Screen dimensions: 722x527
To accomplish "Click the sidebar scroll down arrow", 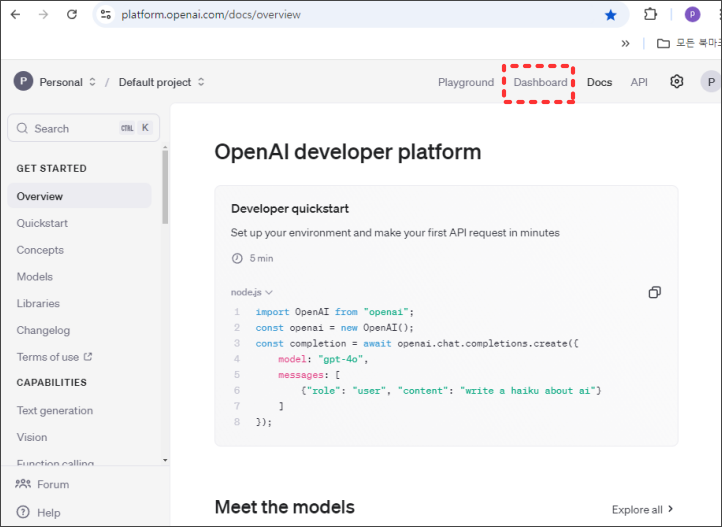I will pos(165,460).
